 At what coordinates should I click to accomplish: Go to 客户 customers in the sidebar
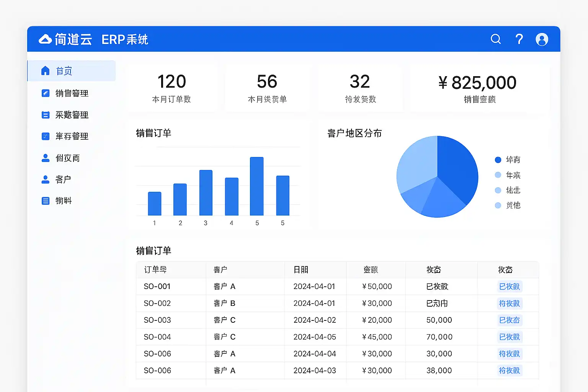[63, 179]
